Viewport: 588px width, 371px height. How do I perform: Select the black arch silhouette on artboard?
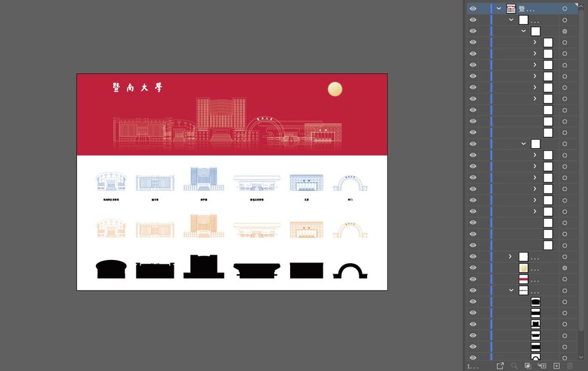point(350,271)
